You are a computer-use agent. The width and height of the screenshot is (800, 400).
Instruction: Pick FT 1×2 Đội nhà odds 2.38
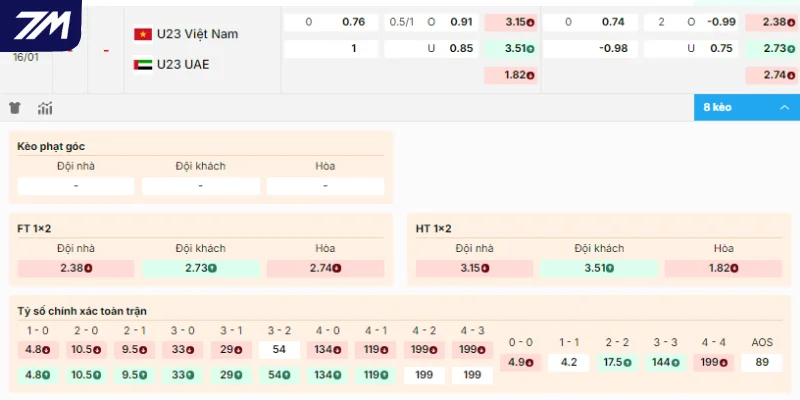coord(76,268)
